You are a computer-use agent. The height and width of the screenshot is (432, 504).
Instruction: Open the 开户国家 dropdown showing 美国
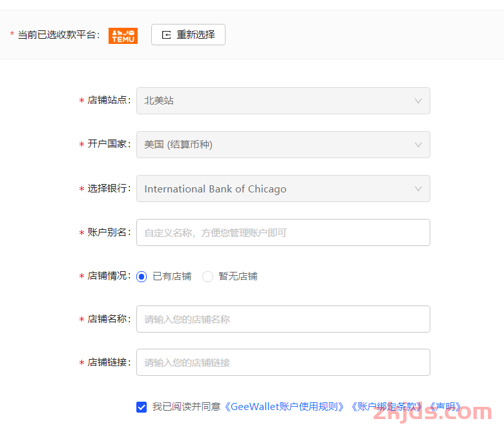pos(283,145)
